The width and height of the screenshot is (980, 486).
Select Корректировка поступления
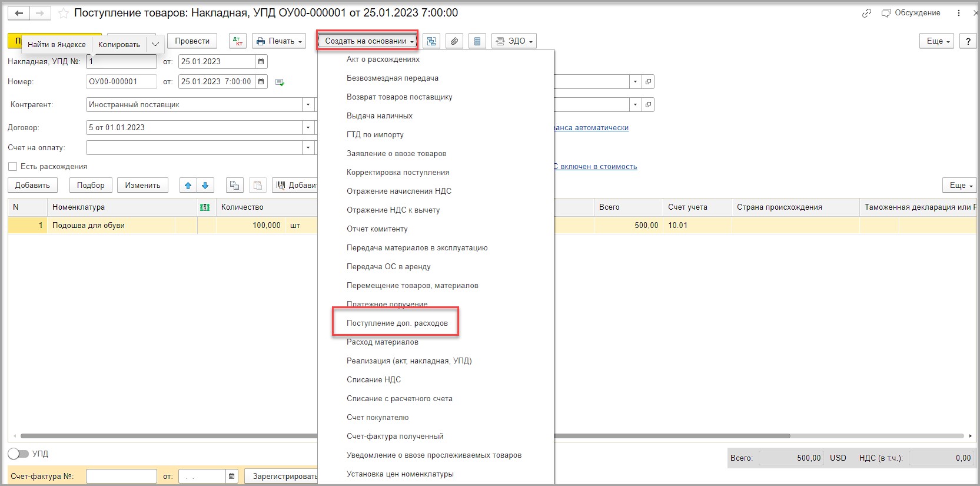(x=398, y=172)
